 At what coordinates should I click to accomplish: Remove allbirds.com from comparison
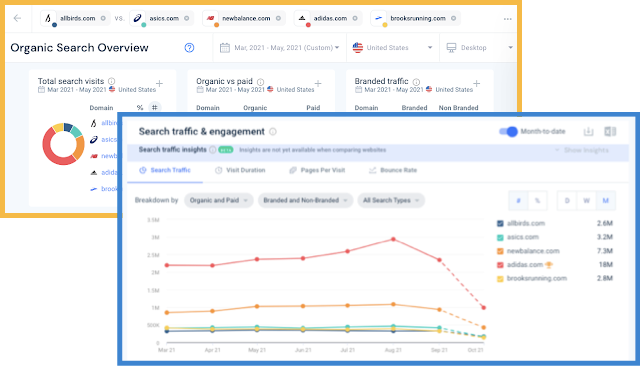pos(103,18)
